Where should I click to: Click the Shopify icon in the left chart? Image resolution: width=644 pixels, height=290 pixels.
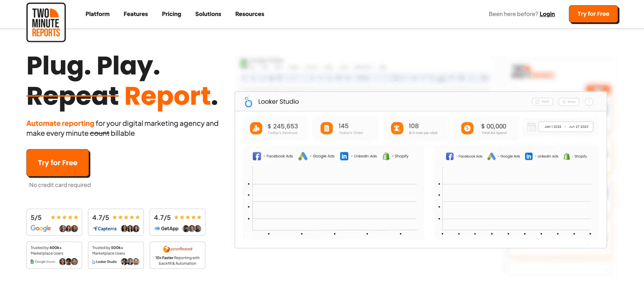click(386, 156)
